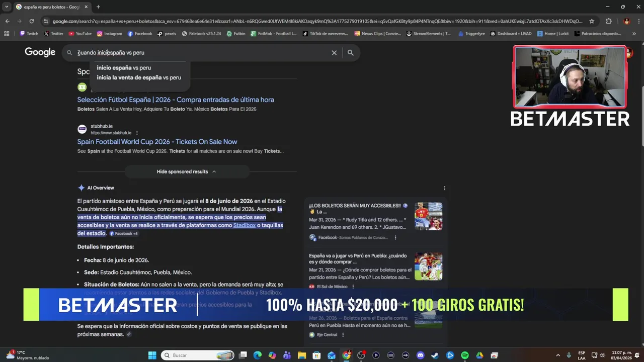
Task: Reload the current page
Action: coord(31,21)
